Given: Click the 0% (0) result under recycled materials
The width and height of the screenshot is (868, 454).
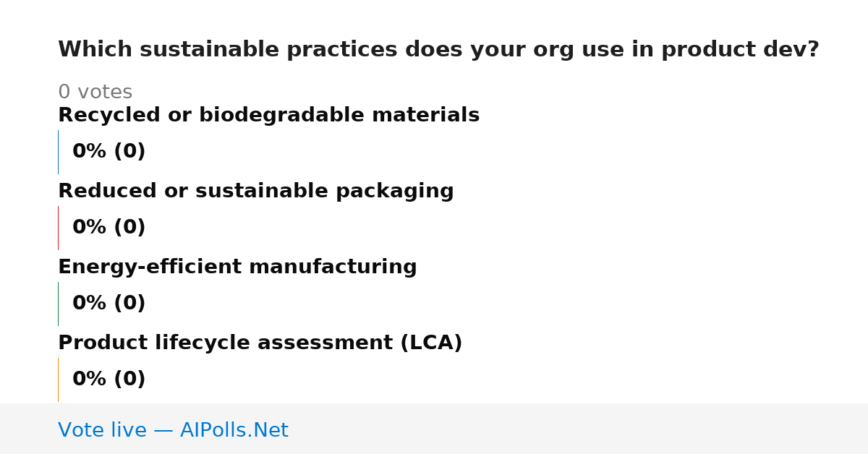Looking at the screenshot, I should (x=109, y=152).
